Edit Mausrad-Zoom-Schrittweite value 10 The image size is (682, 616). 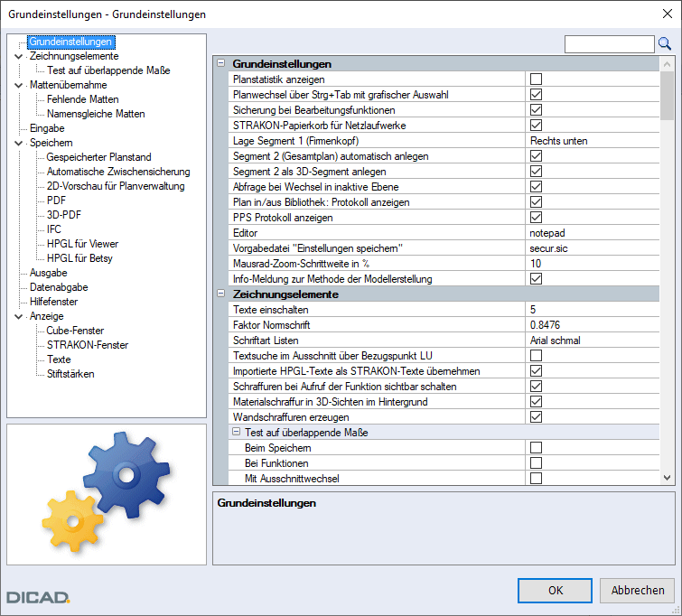(592, 263)
